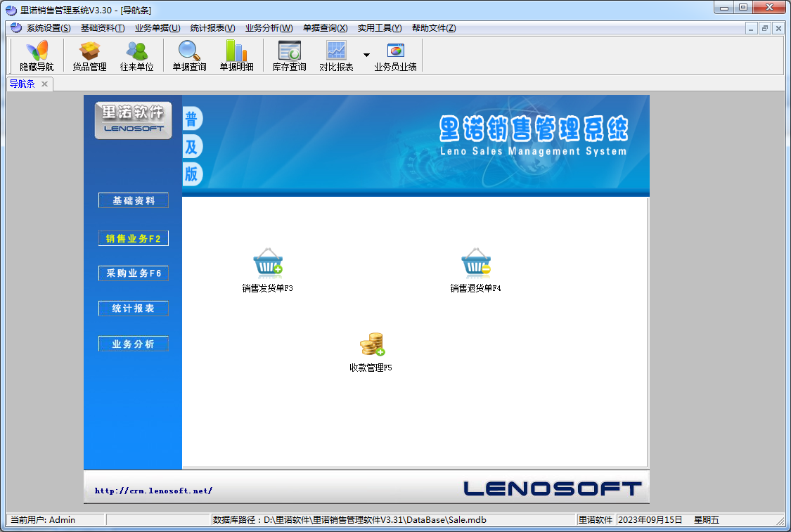Click the 当前用户: Admin status entry
Screen dimensions: 791x532
click(43, 519)
